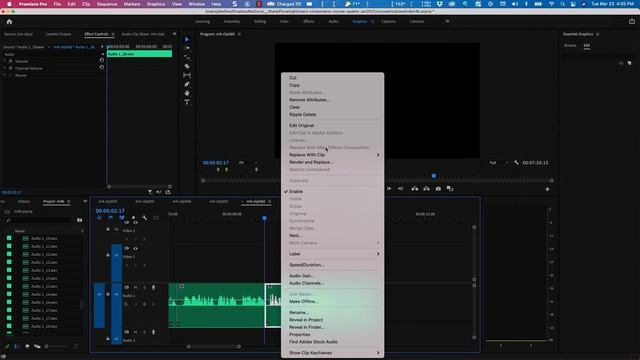The image size is (640, 360).
Task: Open the Program monitor wrench settings
Action: [516, 162]
